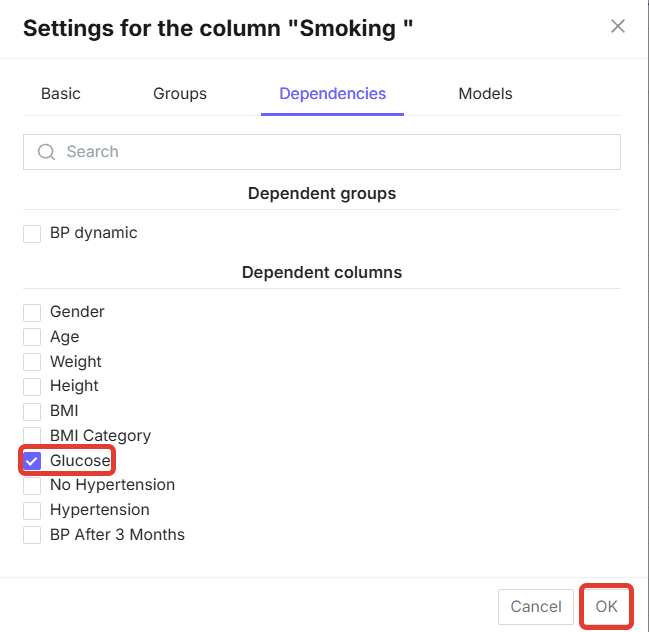The width and height of the screenshot is (649, 632).
Task: Enable the Weight dependency checkbox
Action: click(32, 362)
